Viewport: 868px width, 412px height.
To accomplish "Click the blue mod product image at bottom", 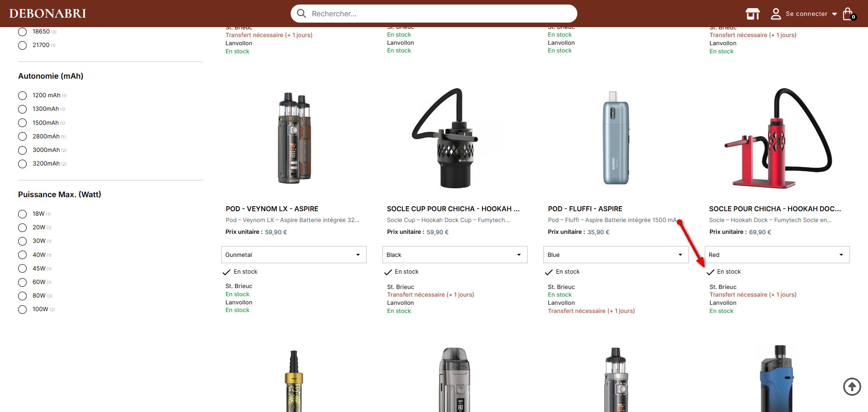I will pyautogui.click(x=778, y=379).
